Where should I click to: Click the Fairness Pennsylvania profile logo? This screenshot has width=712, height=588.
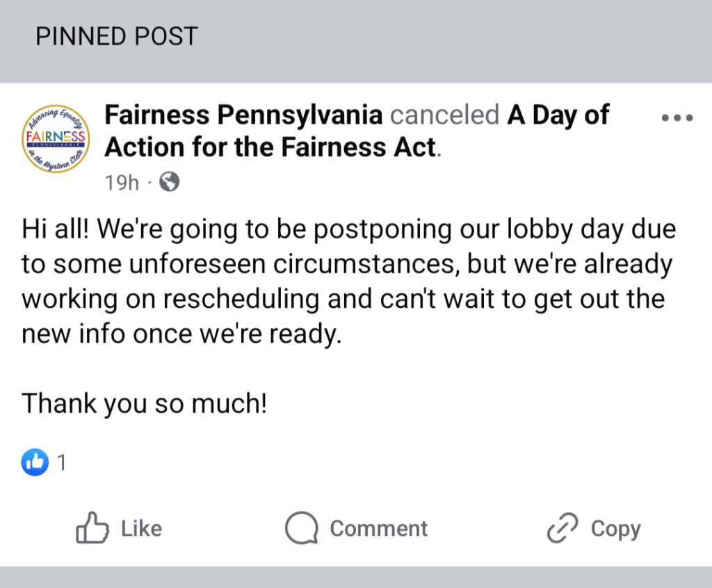coord(56,138)
